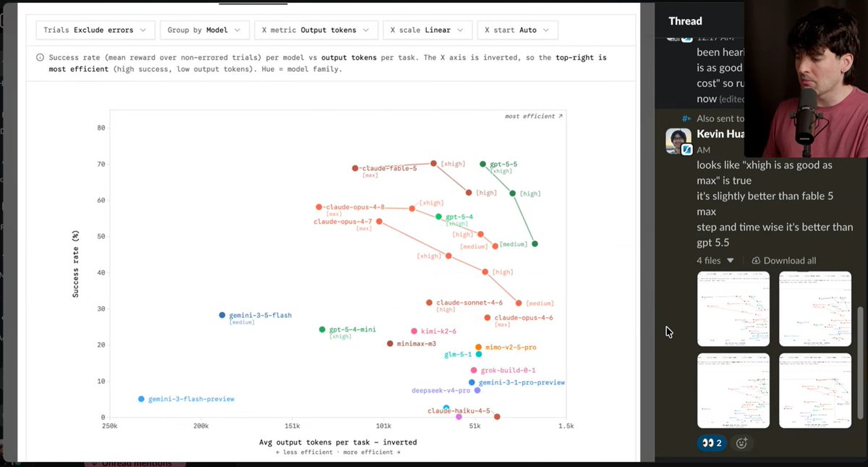Viewport: 868px width, 467px height.
Task: Open the top-right attached chart thumbnail
Action: 815,309
